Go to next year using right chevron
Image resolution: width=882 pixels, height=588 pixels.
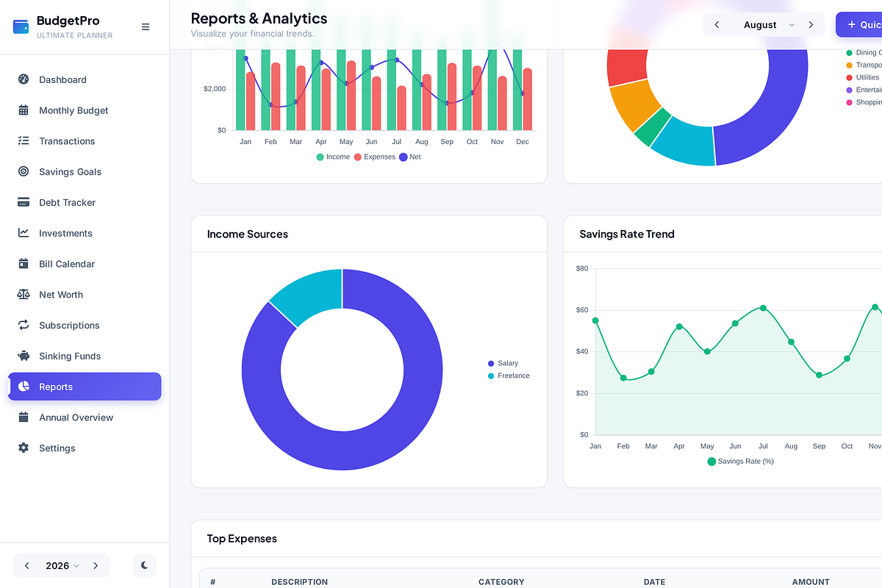[96, 565]
